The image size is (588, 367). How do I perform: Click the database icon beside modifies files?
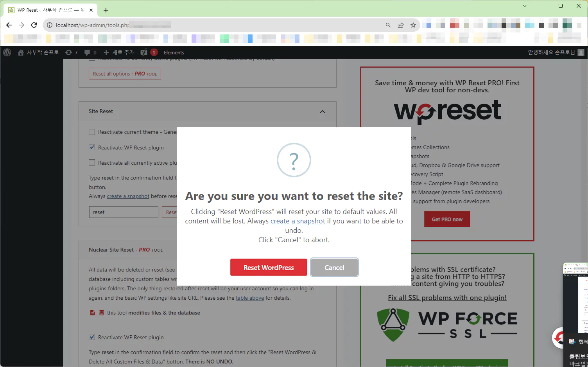(x=102, y=313)
